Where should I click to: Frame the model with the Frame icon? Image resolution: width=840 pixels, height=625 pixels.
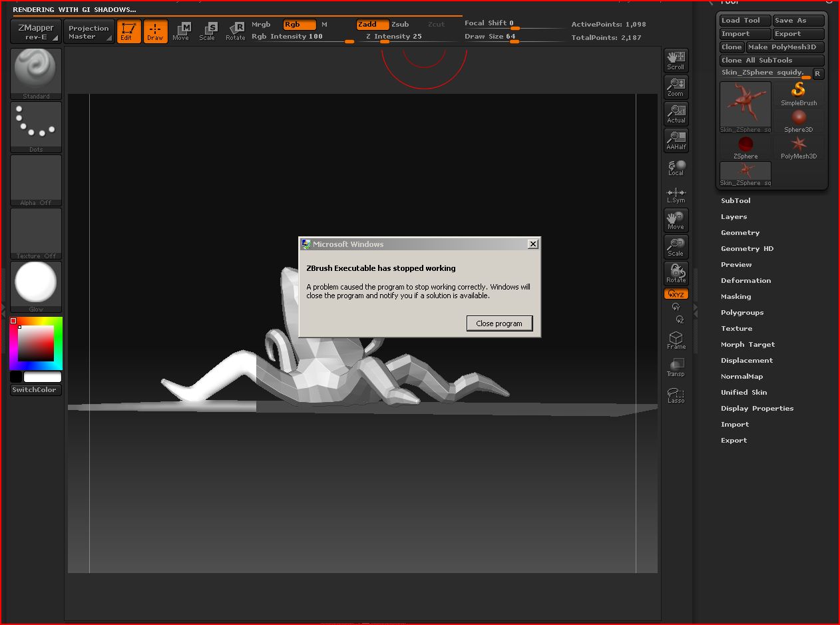tap(676, 341)
